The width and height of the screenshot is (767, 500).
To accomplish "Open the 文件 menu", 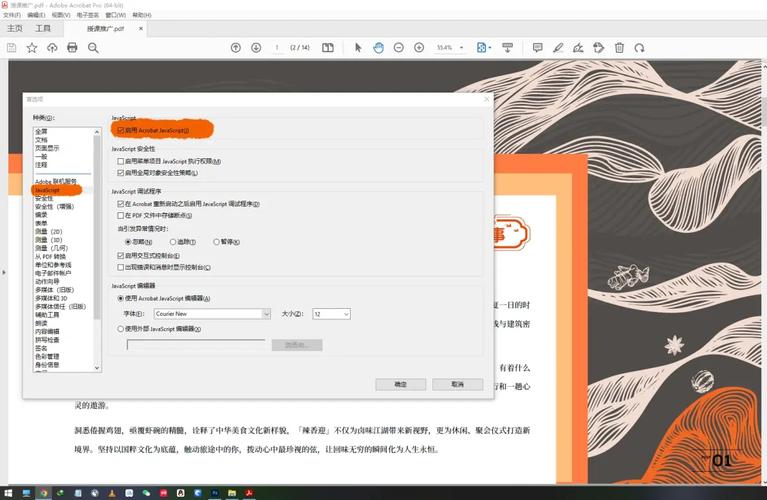I will [x=12, y=15].
